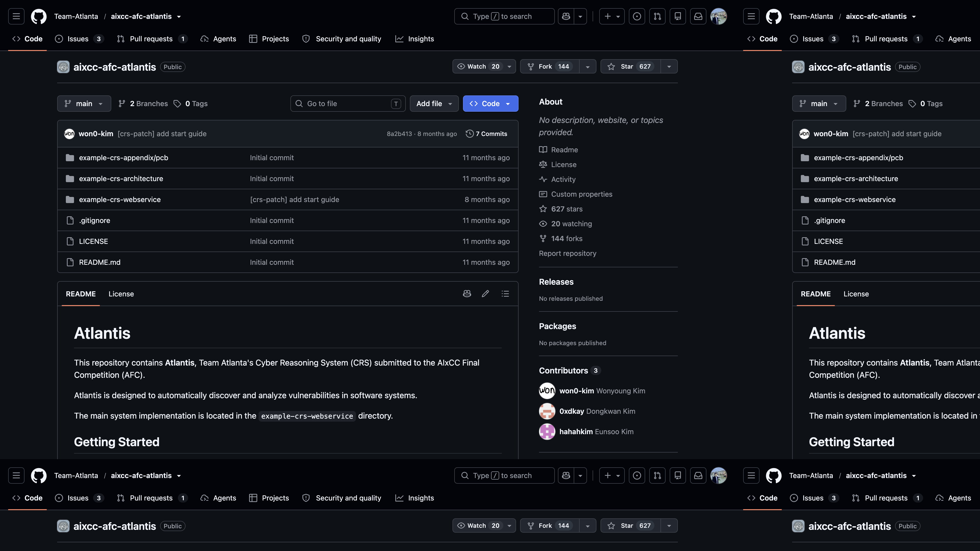Open Initial commit message in example-crs-appendix/pcb row
Viewport: 980px width, 551px height.
(272, 157)
